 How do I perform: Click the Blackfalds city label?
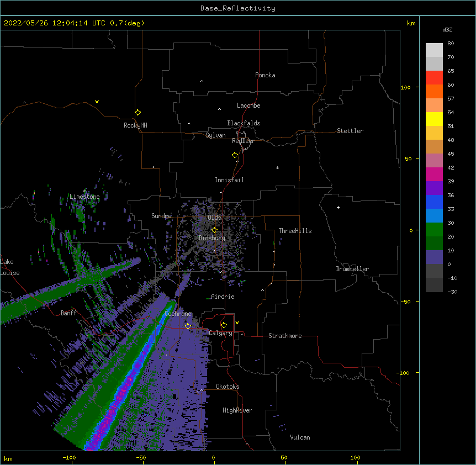(x=244, y=123)
